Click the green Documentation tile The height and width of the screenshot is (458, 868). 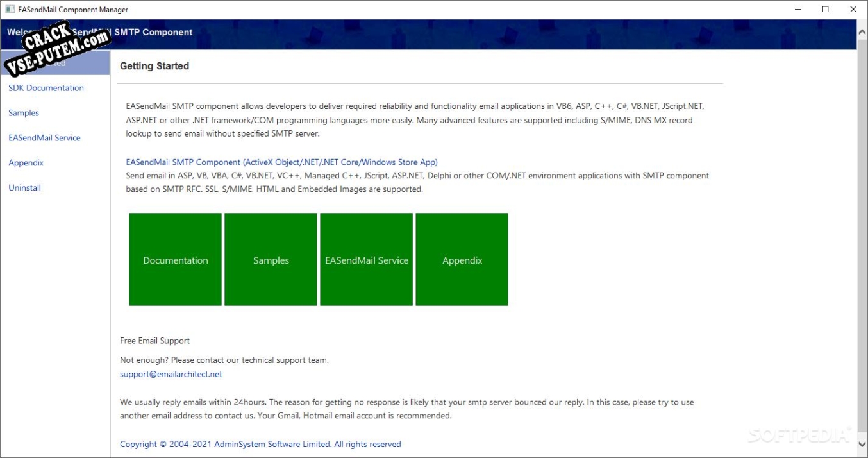pyautogui.click(x=175, y=260)
